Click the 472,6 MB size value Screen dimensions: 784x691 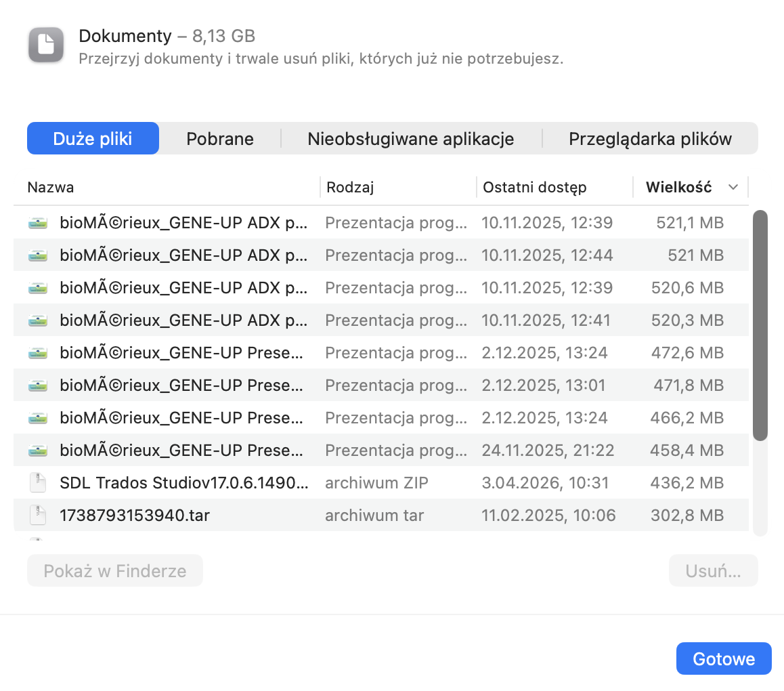point(687,353)
